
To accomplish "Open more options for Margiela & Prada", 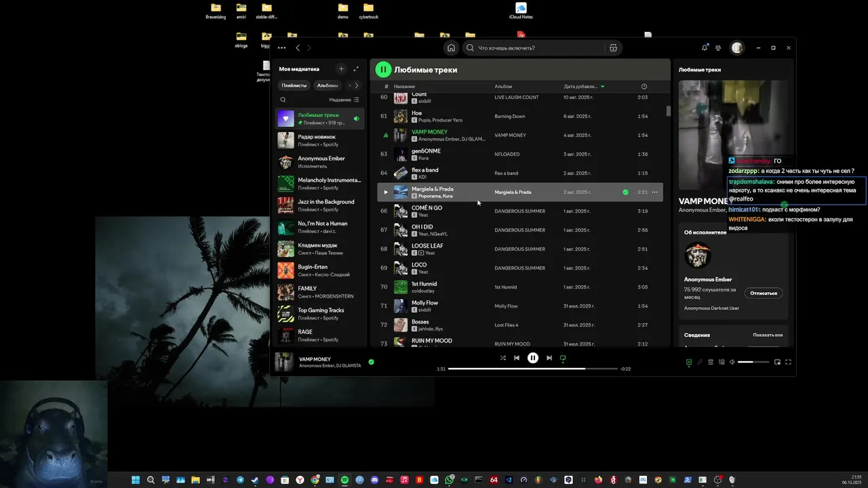I will point(654,192).
